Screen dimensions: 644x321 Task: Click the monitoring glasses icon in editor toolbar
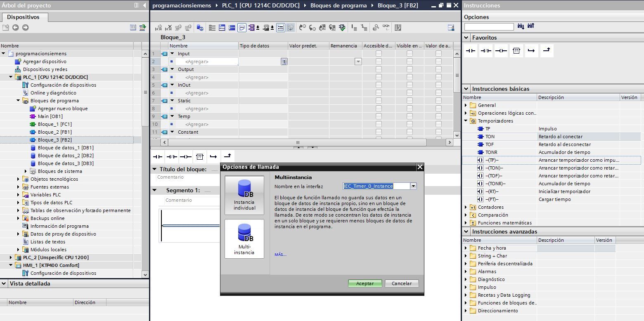(x=386, y=28)
